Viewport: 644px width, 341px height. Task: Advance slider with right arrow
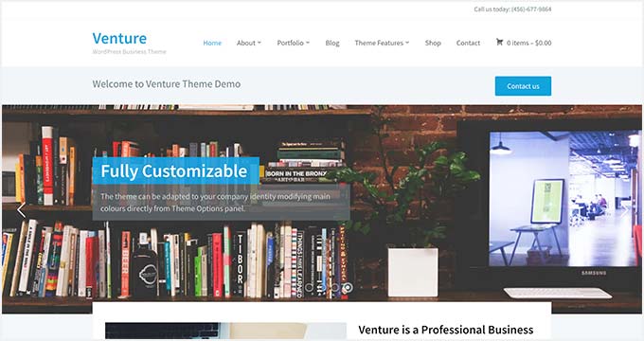[x=624, y=210]
